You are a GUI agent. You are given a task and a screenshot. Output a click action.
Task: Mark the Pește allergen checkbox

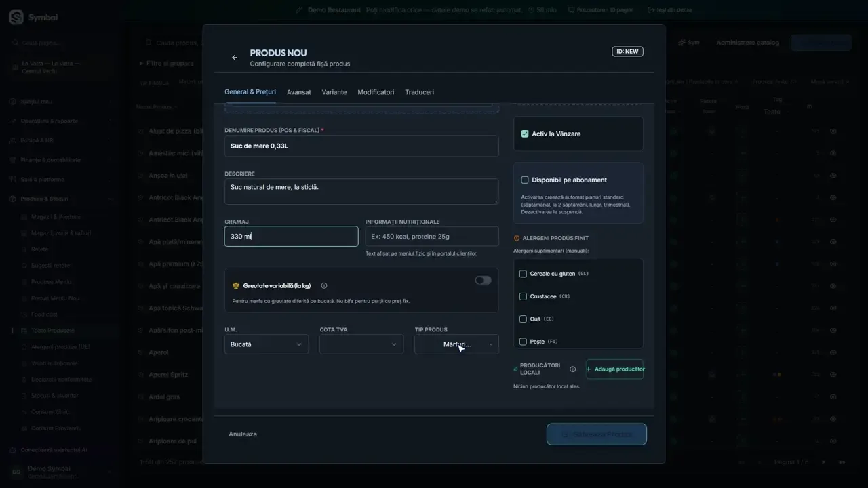523,342
